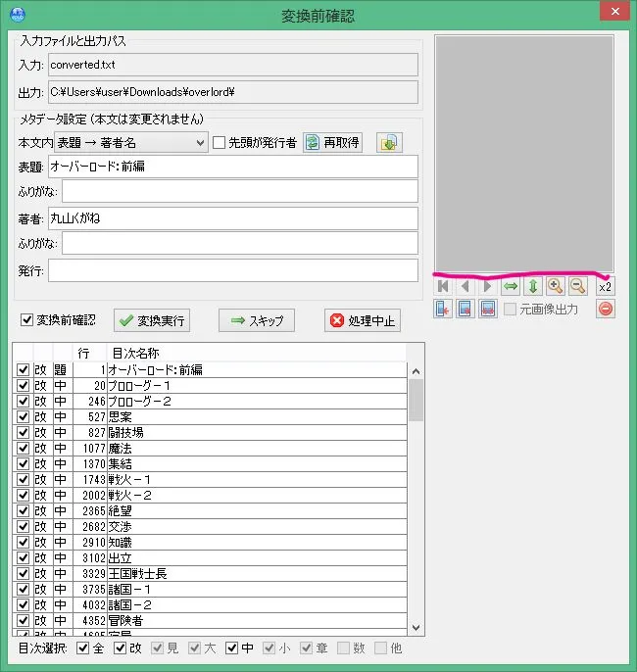This screenshot has height=672, width=637.
Task: Click the 行 column header
Action: coord(89,353)
